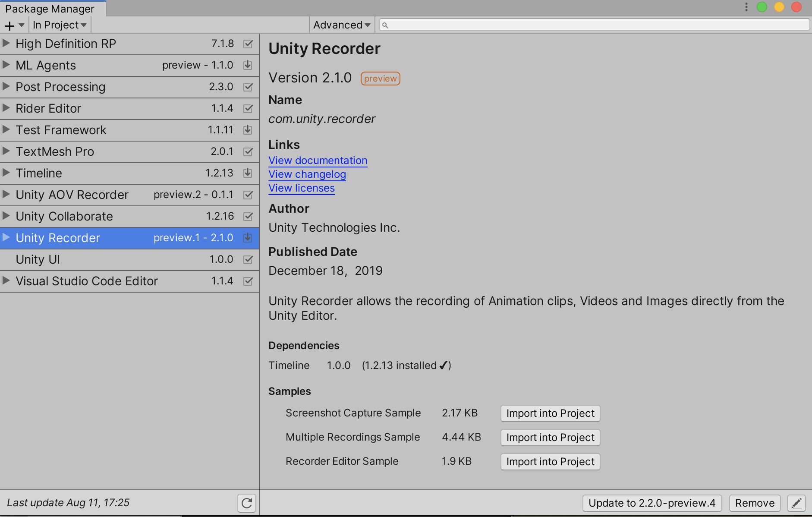Click Last update Aug 11, 17:25 text
The image size is (812, 517).
68,503
